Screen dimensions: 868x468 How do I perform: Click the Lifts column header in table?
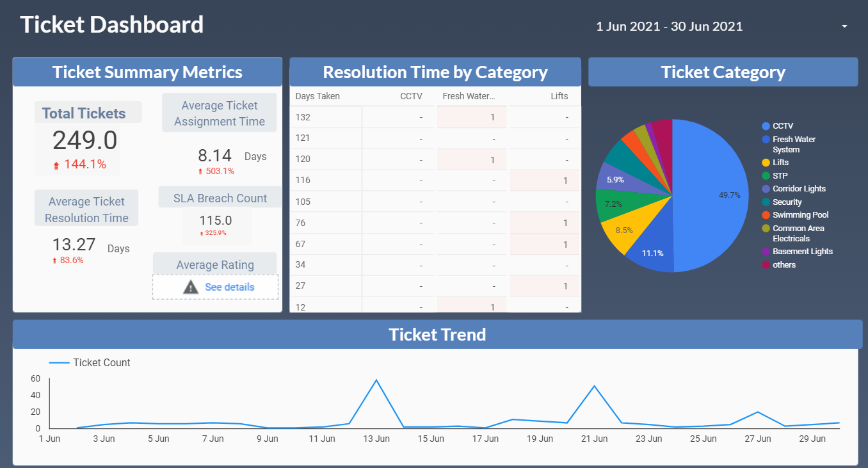(559, 97)
